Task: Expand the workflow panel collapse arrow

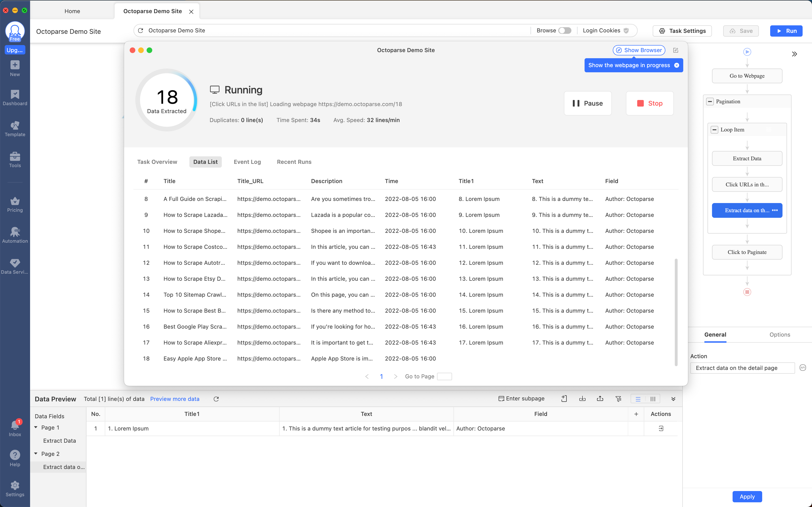Action: click(794, 54)
